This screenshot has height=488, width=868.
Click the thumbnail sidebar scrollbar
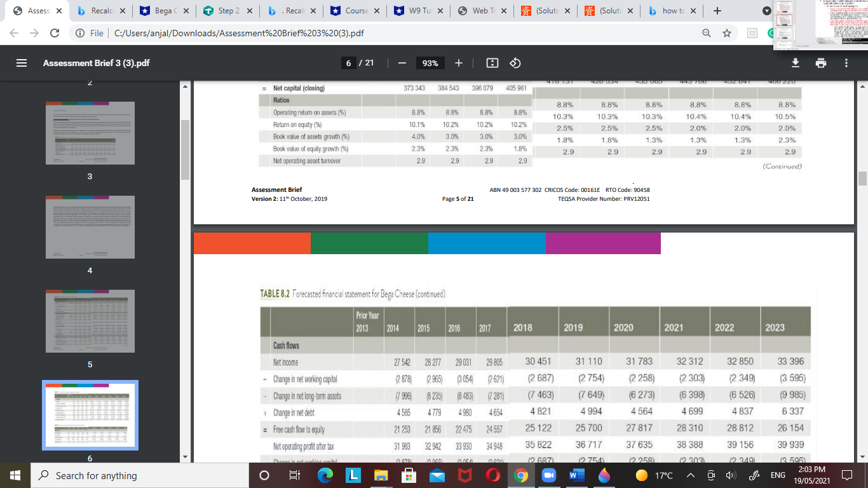pos(185,150)
